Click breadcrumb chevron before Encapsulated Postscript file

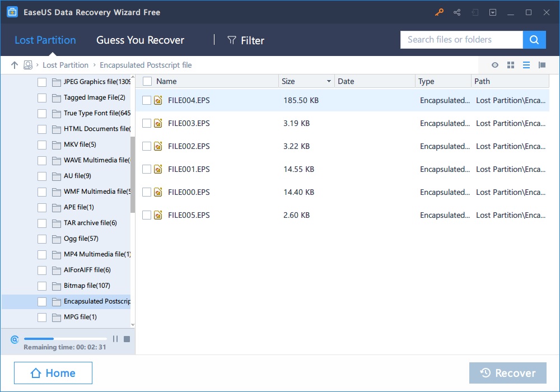point(94,65)
